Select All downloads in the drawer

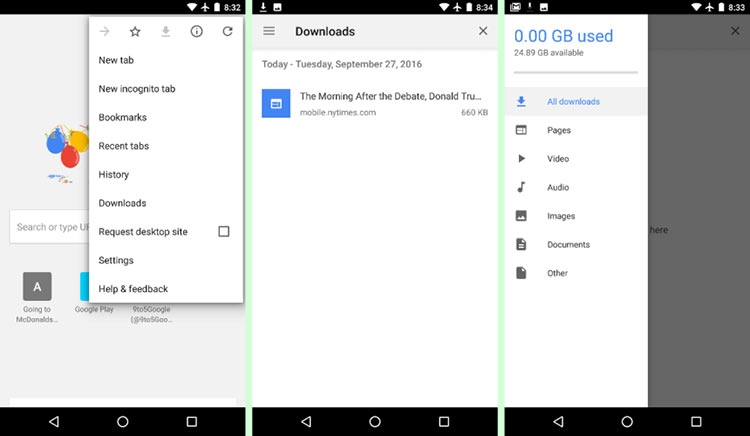coord(573,102)
